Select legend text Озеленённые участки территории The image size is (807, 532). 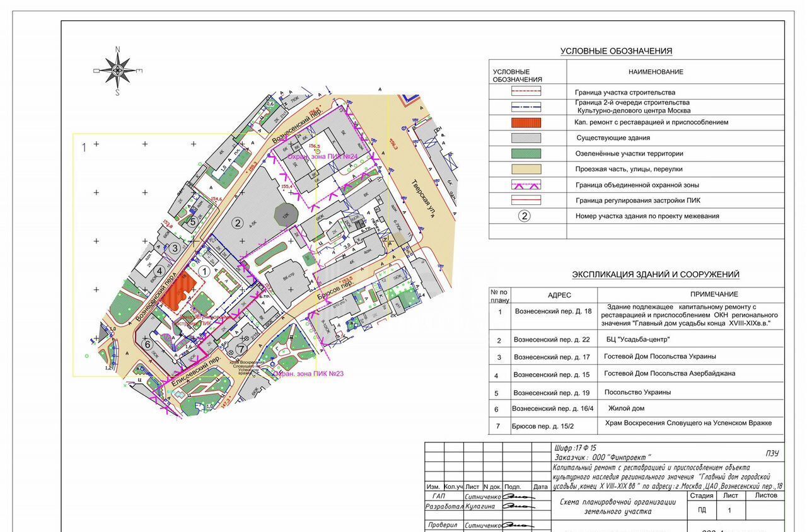(x=629, y=153)
